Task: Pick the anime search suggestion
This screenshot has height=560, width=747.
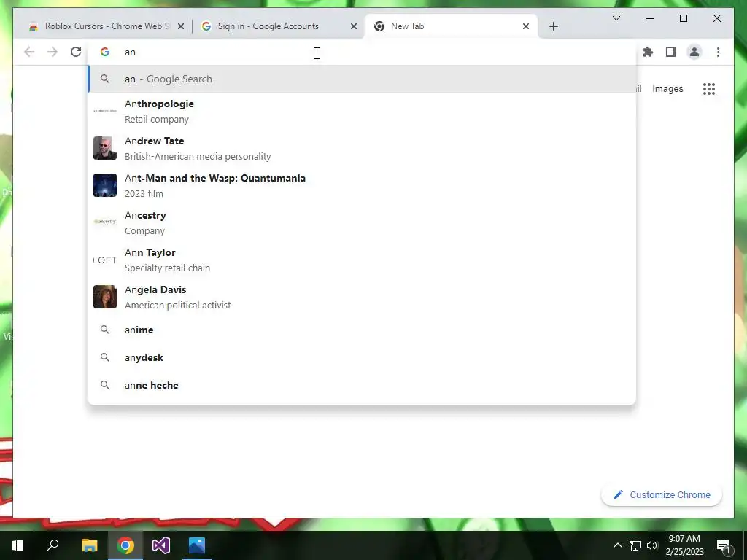Action: [362, 330]
